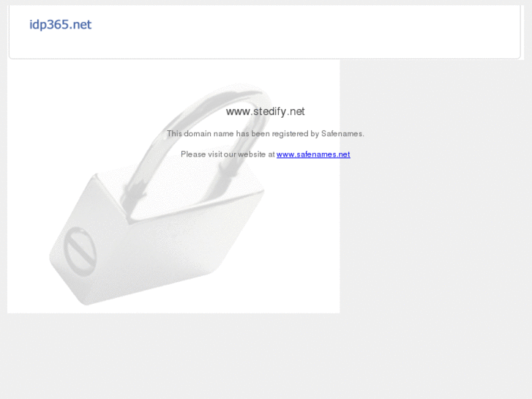Select the www.stedify.net domain title
This screenshot has width=532, height=399.
click(266, 111)
